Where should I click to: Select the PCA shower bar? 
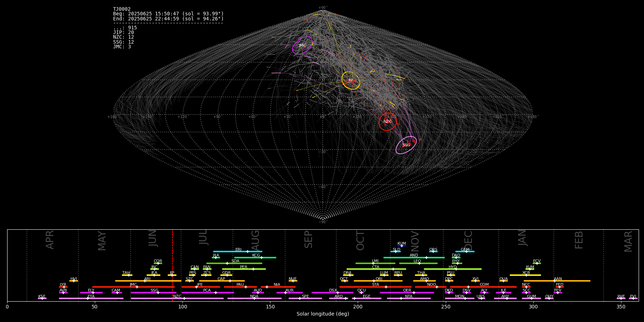tap(208, 292)
